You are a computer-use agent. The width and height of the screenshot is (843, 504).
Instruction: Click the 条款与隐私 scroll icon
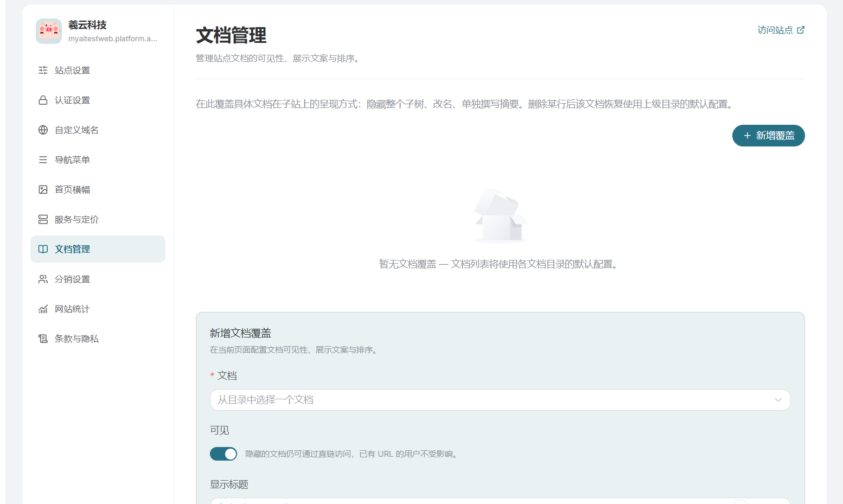(x=43, y=339)
